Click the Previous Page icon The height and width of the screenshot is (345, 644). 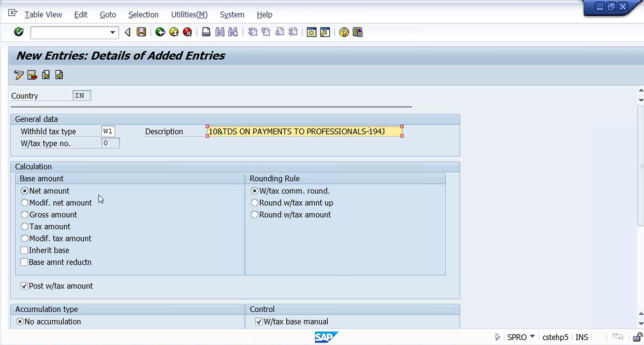click(x=266, y=32)
